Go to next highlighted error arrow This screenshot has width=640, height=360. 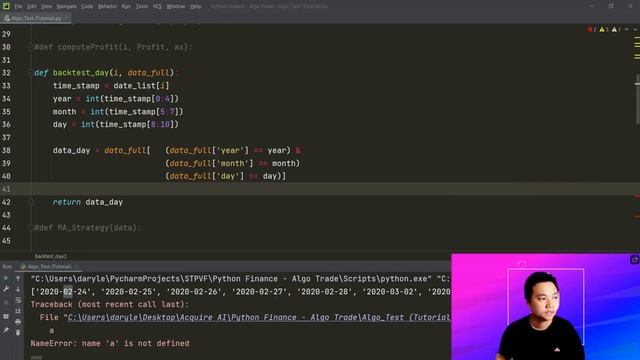click(635, 29)
